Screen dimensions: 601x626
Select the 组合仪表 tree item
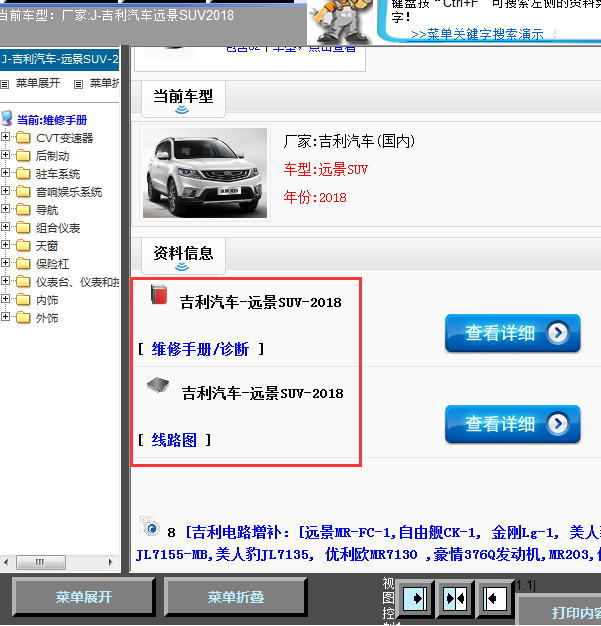(x=58, y=228)
